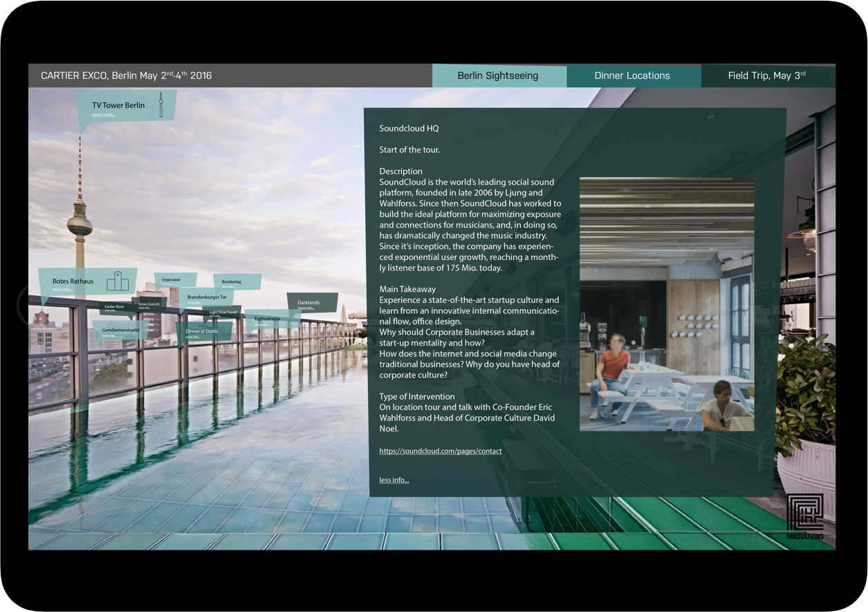Open more info for Brandenburger Tor
Screen dimensions: 868x612
click(x=193, y=302)
